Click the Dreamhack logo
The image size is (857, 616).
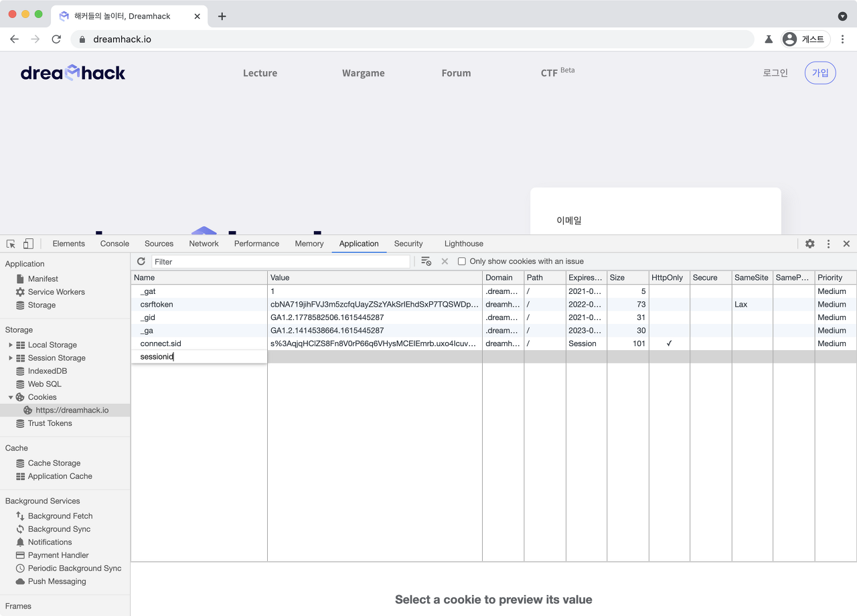click(x=73, y=72)
